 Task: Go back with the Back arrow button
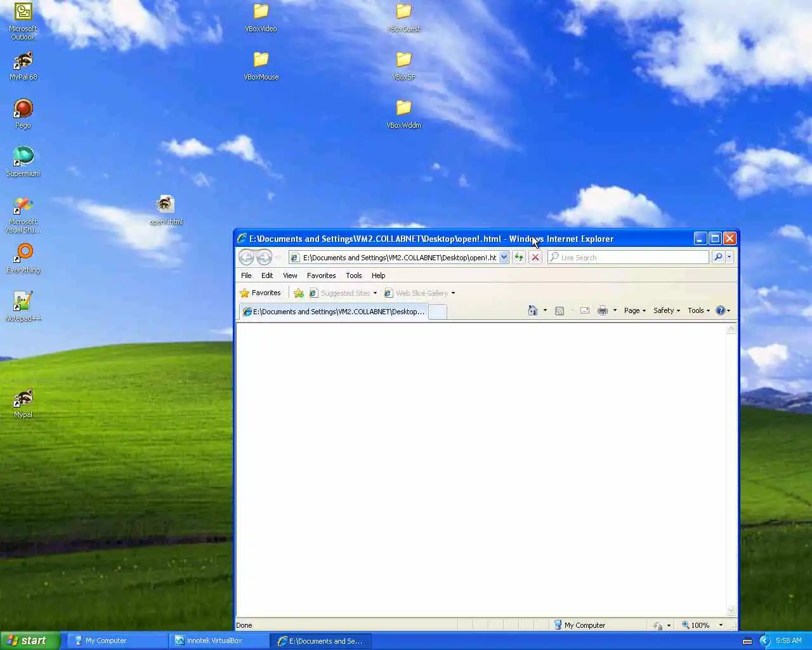246,257
